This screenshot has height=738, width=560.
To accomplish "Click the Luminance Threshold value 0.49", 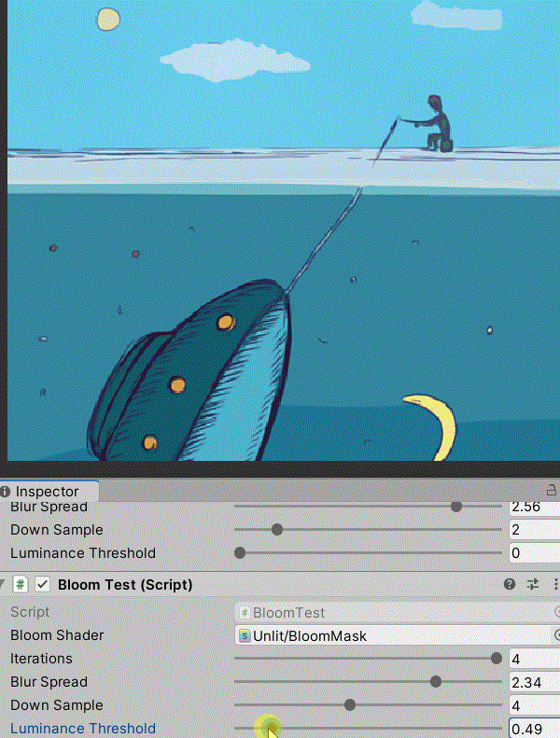I will (x=535, y=729).
